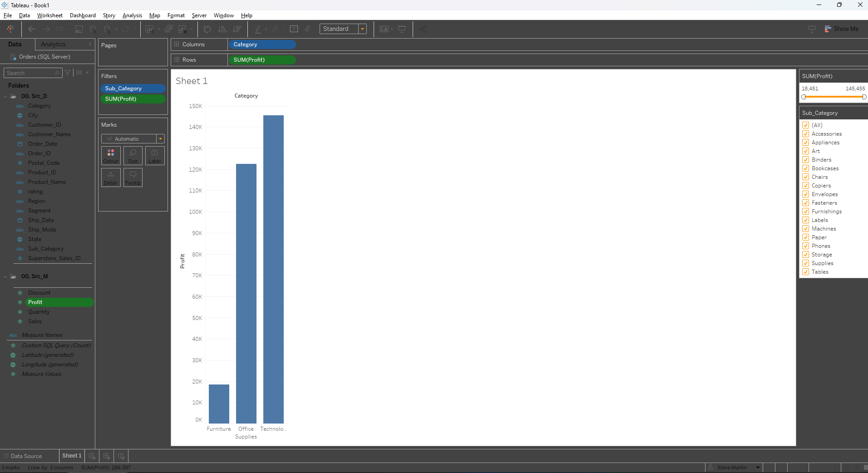Open the mark type dropdown labeled Automatic
This screenshot has width=868, height=473.
pyautogui.click(x=161, y=138)
